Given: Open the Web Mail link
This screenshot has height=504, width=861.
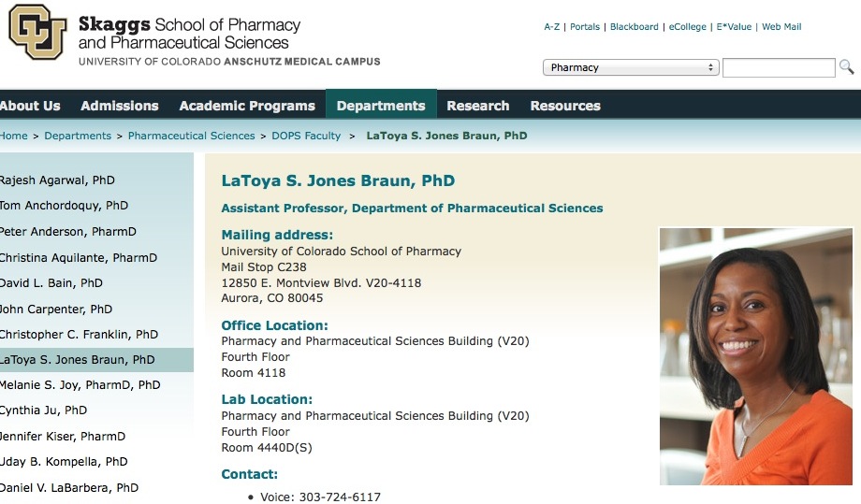Looking at the screenshot, I should [781, 27].
